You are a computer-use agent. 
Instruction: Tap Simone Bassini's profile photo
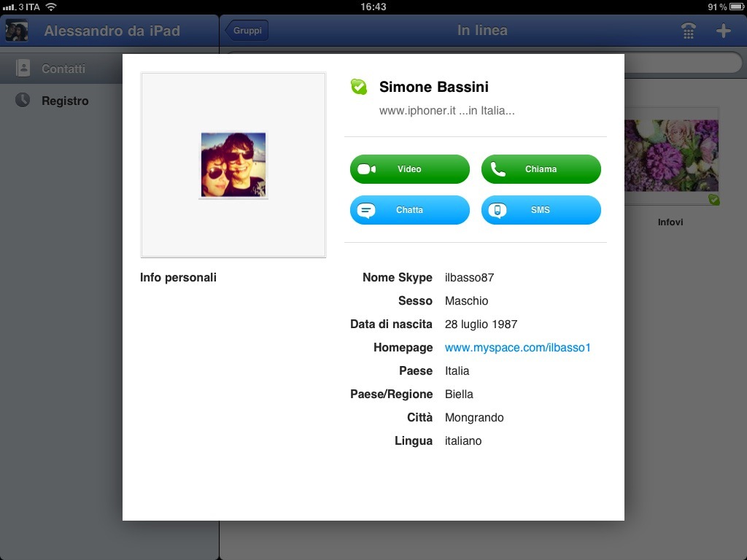click(233, 165)
